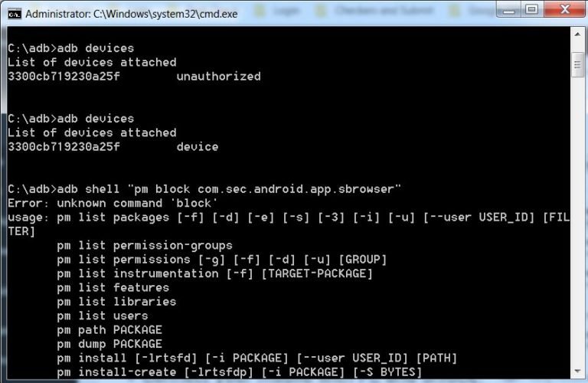Viewport: 588px width, 383px height.
Task: Click the 'pm install-create' usage line
Action: tap(239, 372)
